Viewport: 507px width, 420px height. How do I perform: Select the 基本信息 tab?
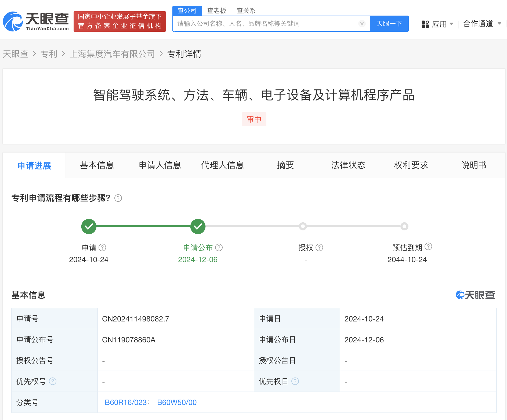coord(97,165)
